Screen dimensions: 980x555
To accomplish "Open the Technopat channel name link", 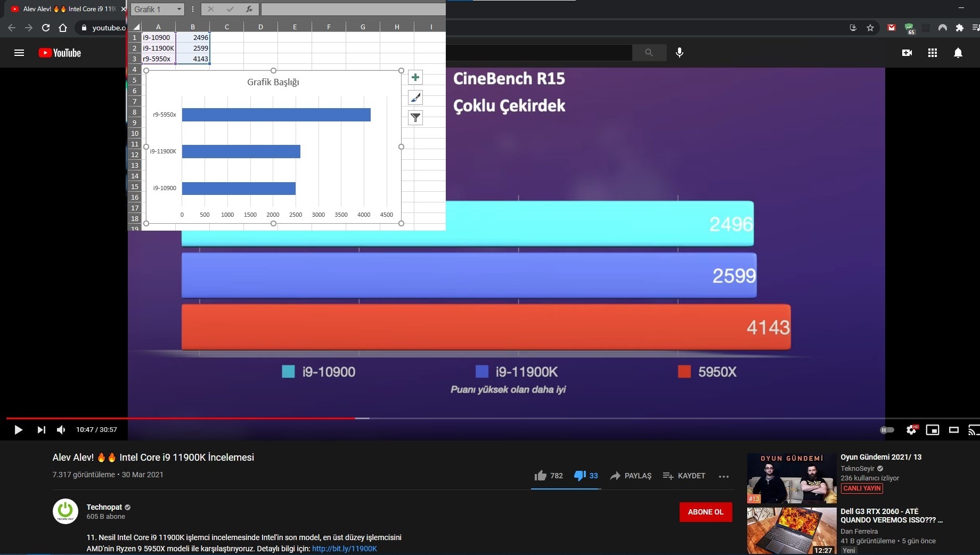I will pyautogui.click(x=104, y=507).
